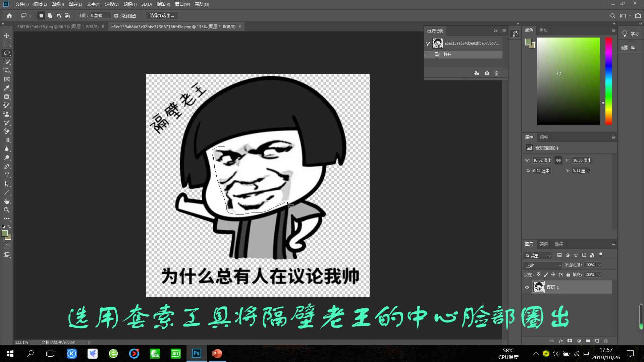Select the Zoom tool
This screenshot has height=362, width=644.
coord(7,210)
